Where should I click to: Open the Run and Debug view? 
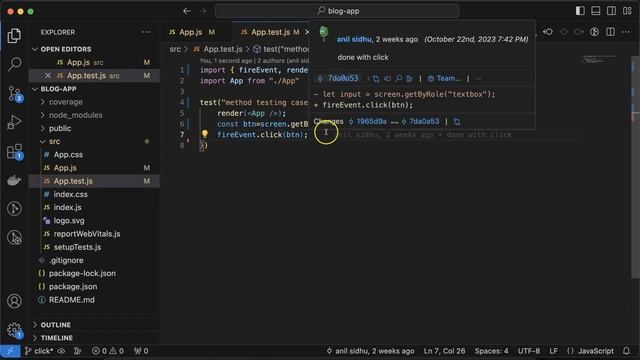tap(14, 122)
